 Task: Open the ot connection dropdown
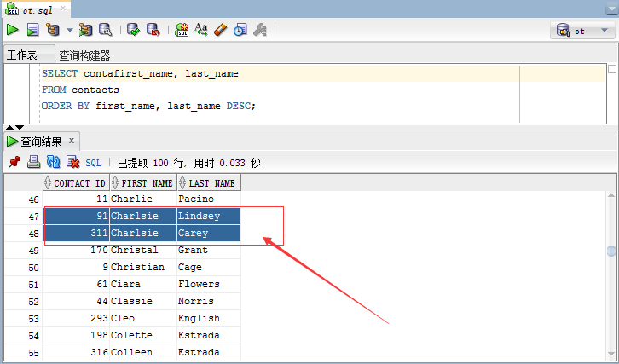(x=582, y=31)
